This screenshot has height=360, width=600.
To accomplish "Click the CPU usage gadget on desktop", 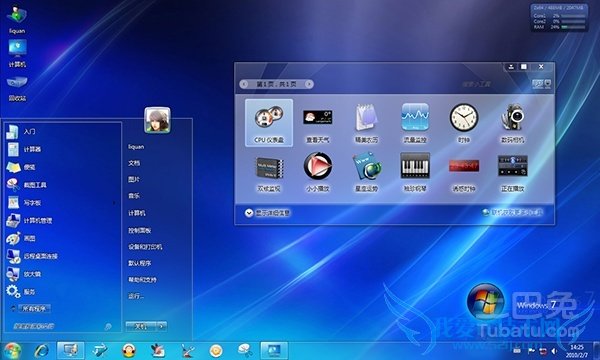I will [x=559, y=18].
